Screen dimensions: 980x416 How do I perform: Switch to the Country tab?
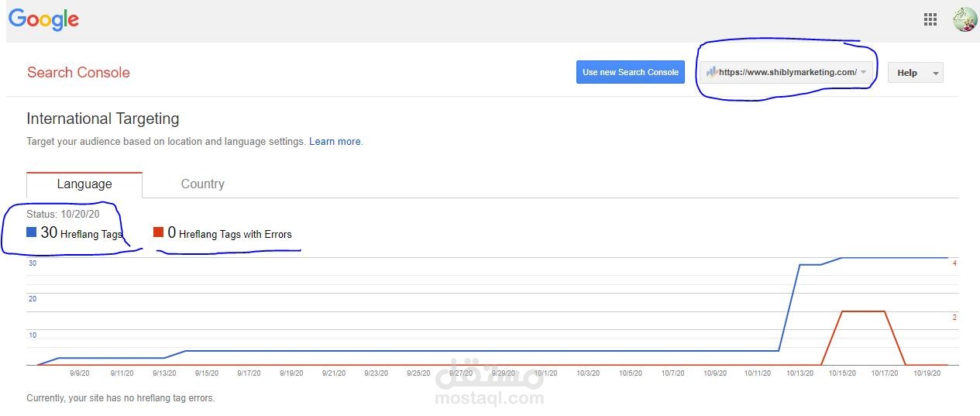(x=202, y=184)
